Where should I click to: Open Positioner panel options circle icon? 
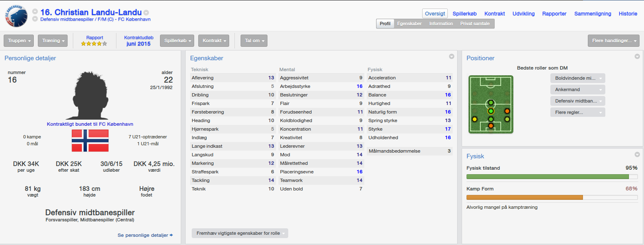(x=637, y=57)
